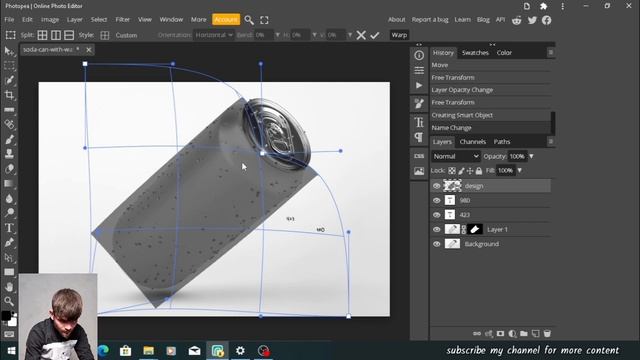The width and height of the screenshot is (640, 360).
Task: Toggle lock pixels brush icon
Action: [x=461, y=171]
